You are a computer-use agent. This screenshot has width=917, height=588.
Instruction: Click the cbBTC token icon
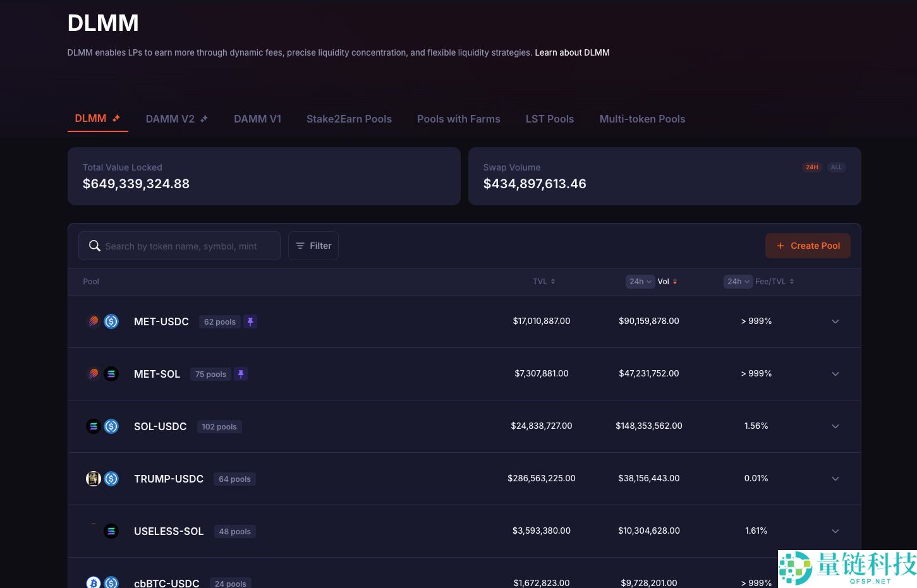point(94,582)
